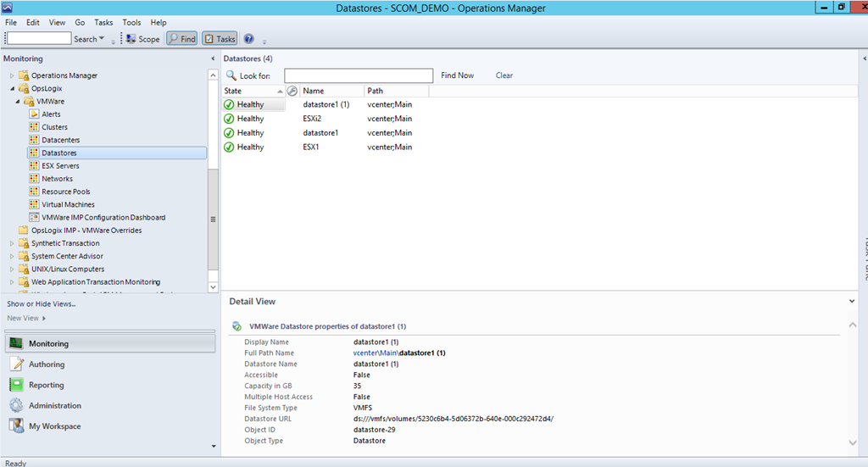Expand the Operations Manager folder
The width and height of the screenshot is (868, 467).
(x=13, y=75)
